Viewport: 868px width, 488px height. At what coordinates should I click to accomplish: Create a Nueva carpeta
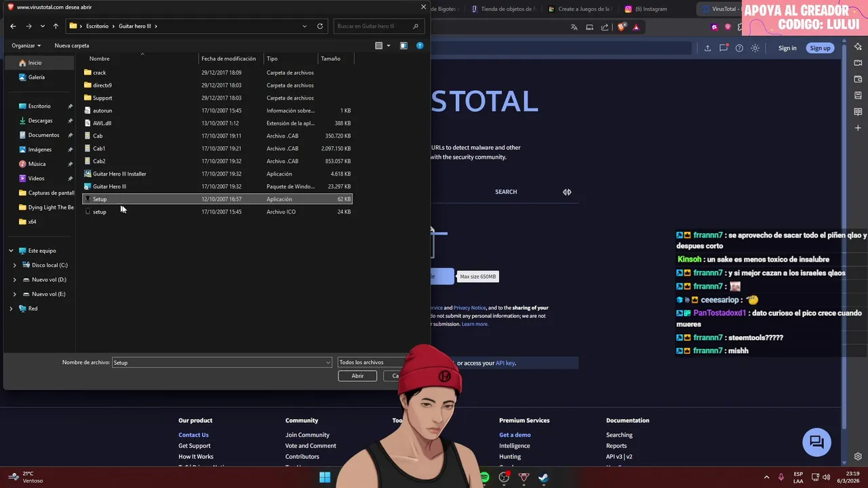(x=72, y=45)
